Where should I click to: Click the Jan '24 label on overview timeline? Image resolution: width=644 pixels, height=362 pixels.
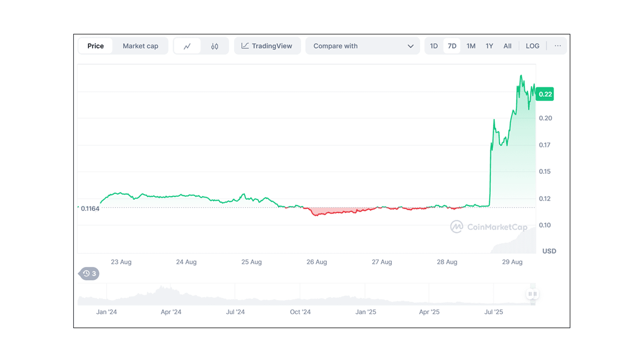click(x=107, y=312)
